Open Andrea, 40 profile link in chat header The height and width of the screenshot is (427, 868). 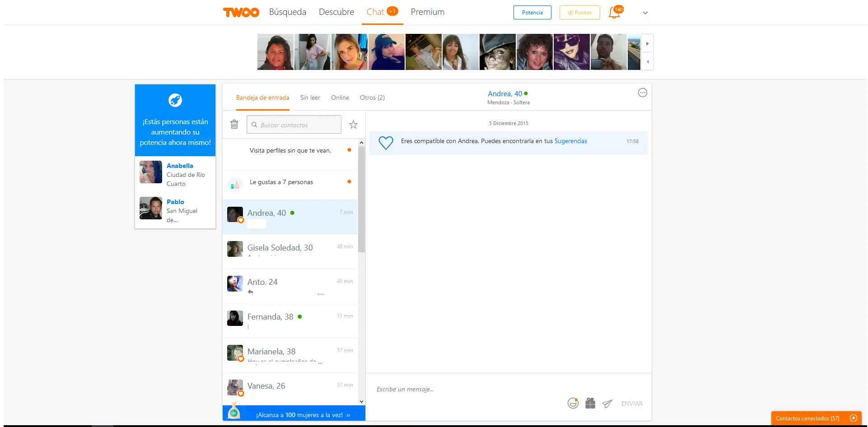[505, 93]
